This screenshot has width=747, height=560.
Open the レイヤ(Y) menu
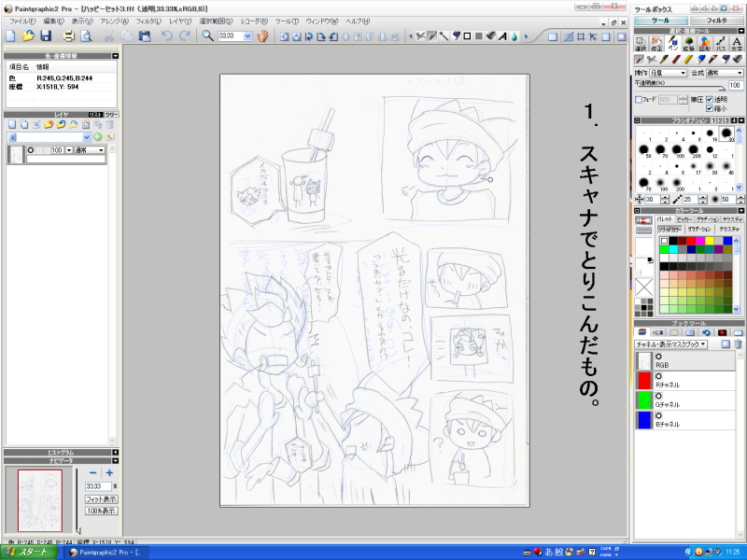pyautogui.click(x=180, y=21)
